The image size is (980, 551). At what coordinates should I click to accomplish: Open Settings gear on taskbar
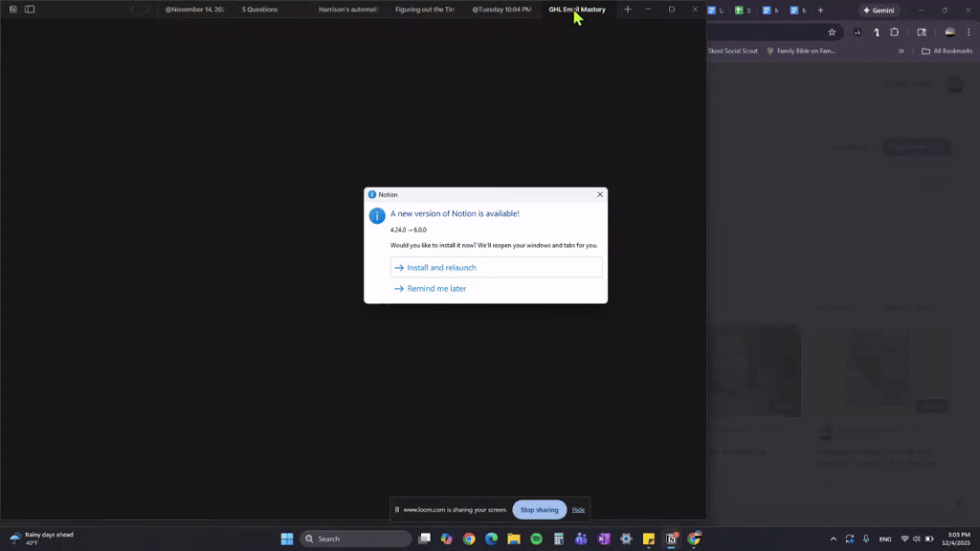(626, 539)
